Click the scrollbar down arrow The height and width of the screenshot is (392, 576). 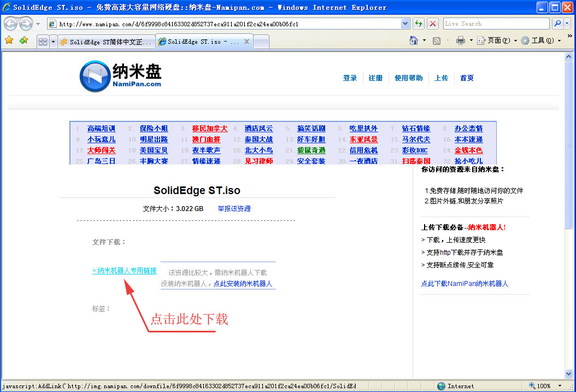point(569,374)
